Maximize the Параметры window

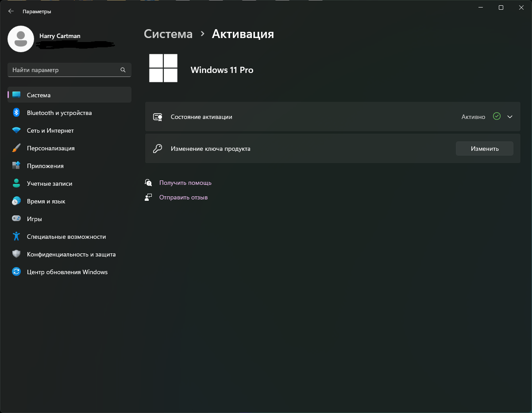tap(501, 8)
